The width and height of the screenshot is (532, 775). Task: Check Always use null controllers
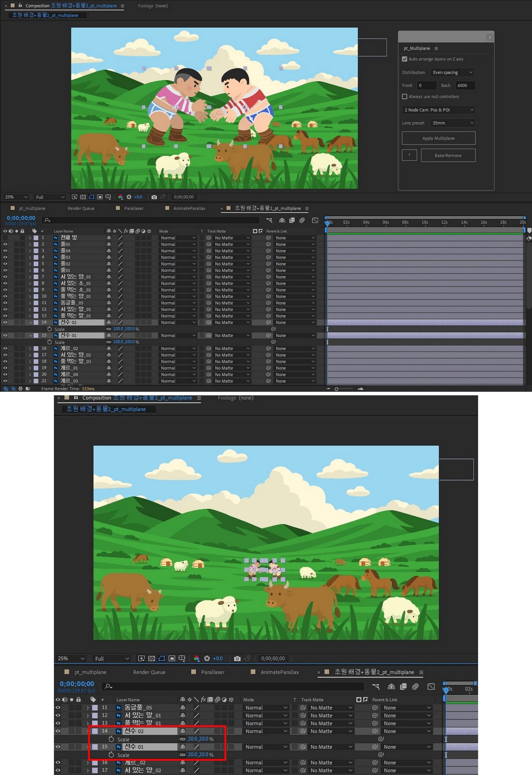click(404, 97)
